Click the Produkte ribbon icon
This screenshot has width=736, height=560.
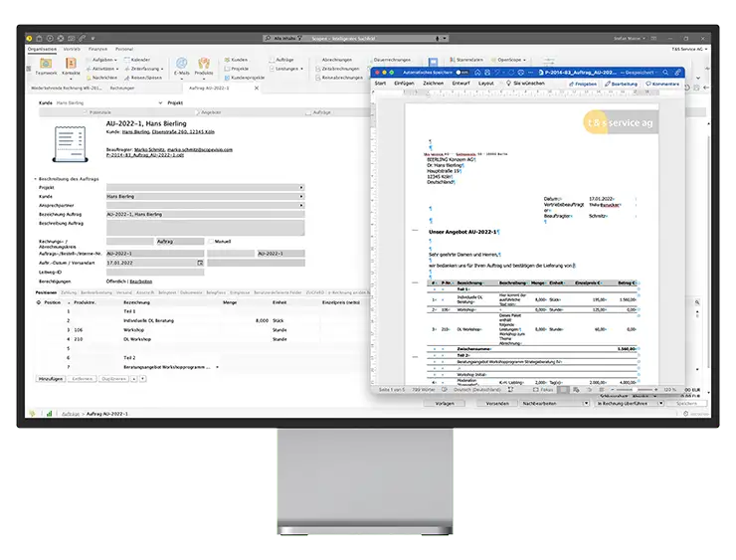click(204, 64)
